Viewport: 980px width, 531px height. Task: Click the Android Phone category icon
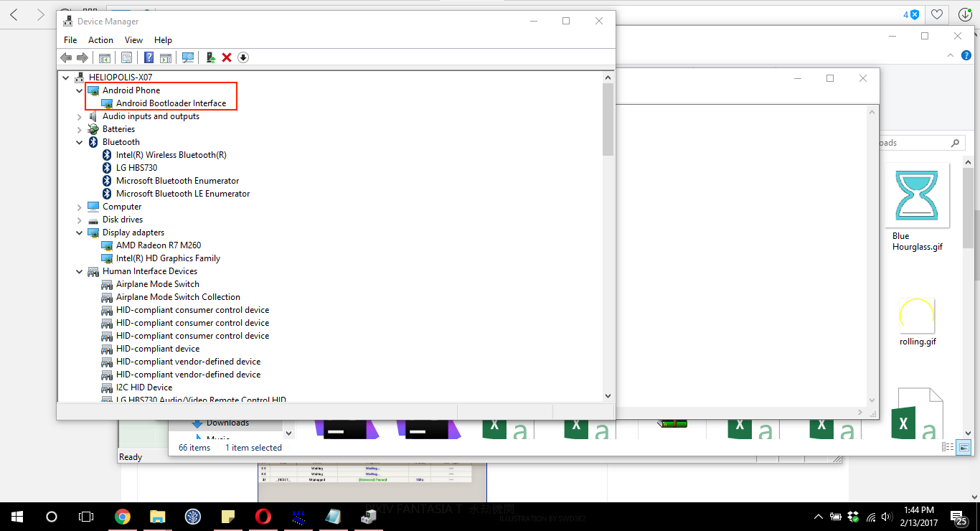(93, 90)
